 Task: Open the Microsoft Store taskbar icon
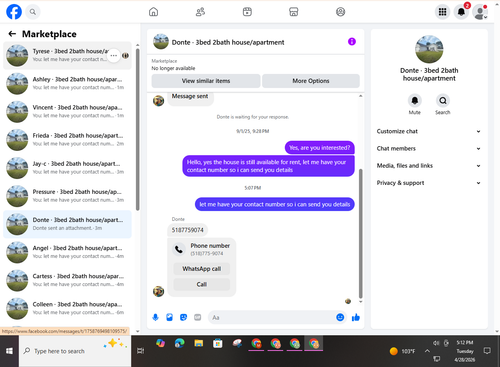tap(218, 343)
